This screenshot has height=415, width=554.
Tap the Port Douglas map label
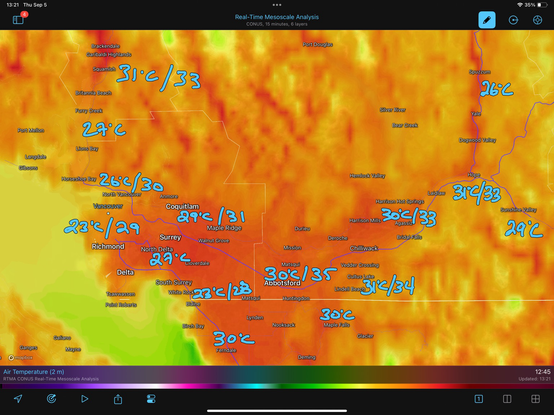(318, 45)
